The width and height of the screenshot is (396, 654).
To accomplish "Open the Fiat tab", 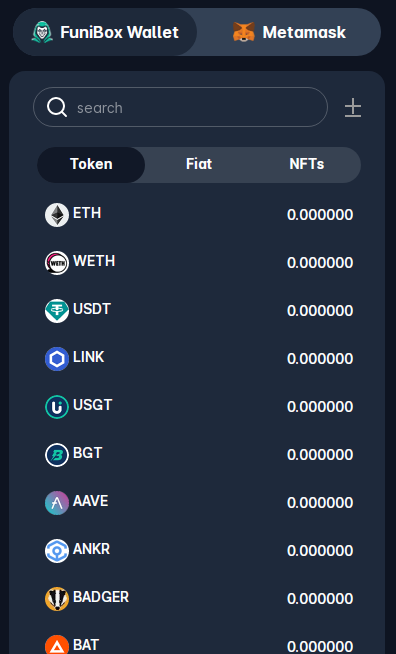I will click(199, 164).
